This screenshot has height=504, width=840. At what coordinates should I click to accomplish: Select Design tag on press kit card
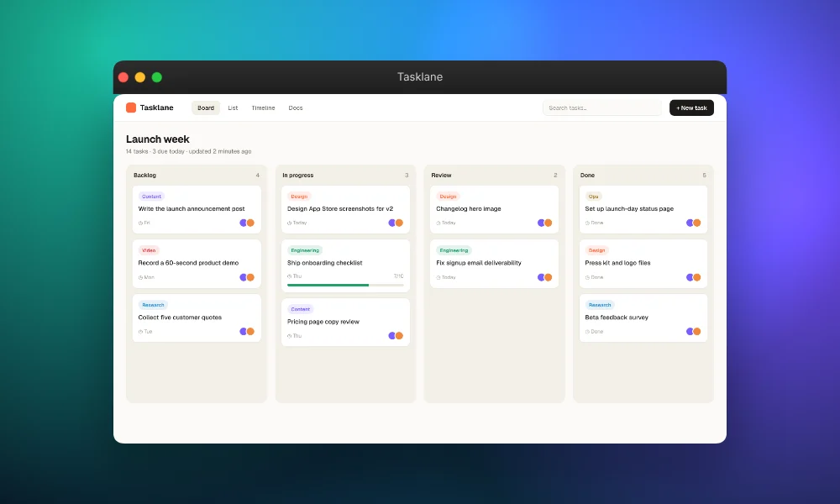click(x=596, y=250)
